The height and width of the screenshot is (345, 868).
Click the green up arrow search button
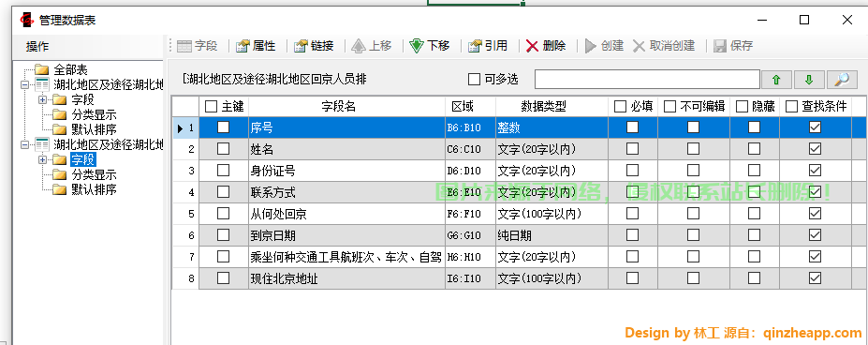[776, 80]
